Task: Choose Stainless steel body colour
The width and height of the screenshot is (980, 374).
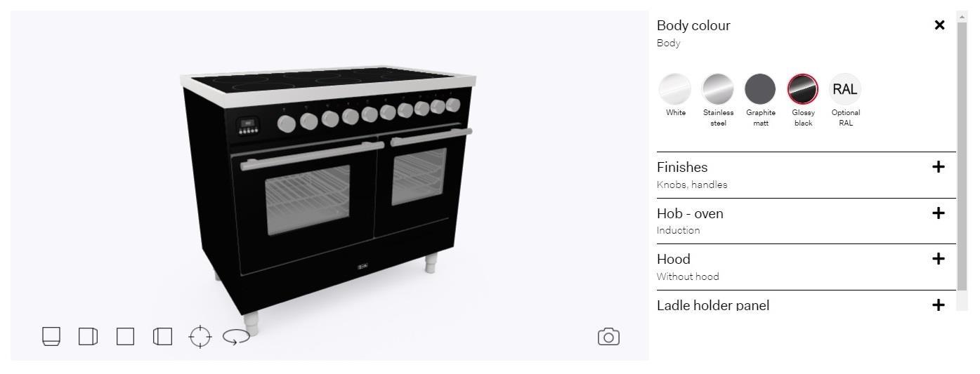Action: pos(718,90)
